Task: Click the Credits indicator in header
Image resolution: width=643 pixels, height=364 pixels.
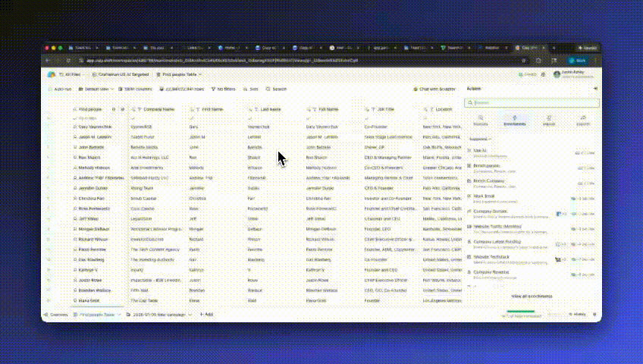Action: 527,74
